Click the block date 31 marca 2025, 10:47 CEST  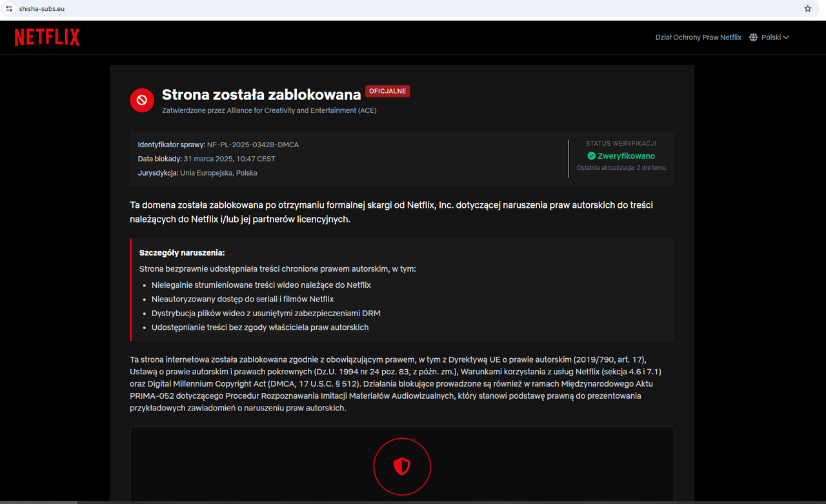[x=230, y=159]
